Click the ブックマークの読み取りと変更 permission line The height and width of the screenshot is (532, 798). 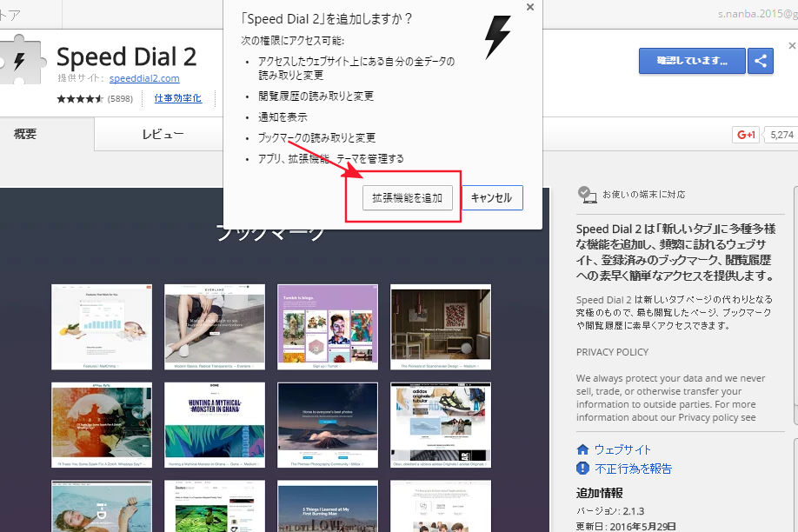(x=316, y=138)
